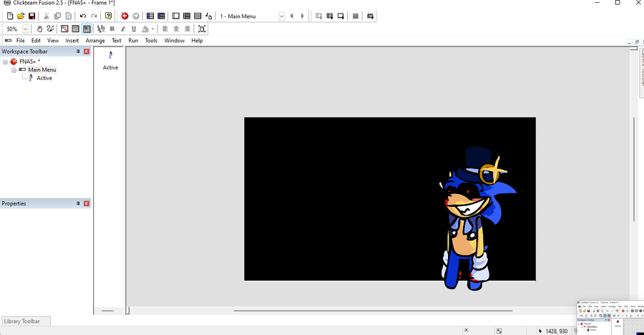Toggle the Properties panel pin

click(x=78, y=203)
